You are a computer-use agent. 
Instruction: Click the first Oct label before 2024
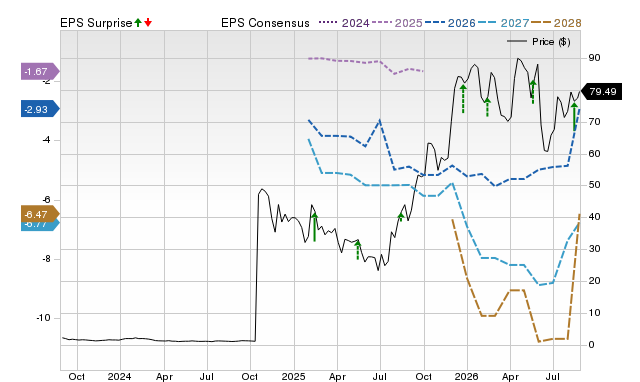click(76, 377)
